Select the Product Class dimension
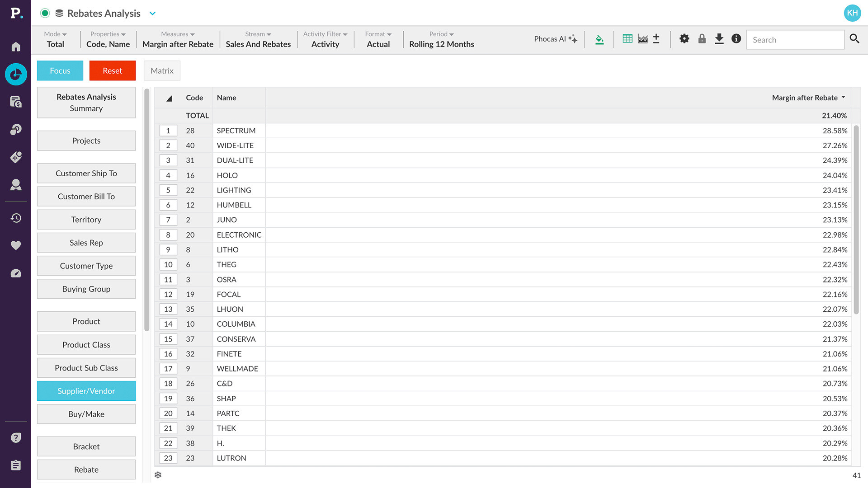 click(86, 345)
